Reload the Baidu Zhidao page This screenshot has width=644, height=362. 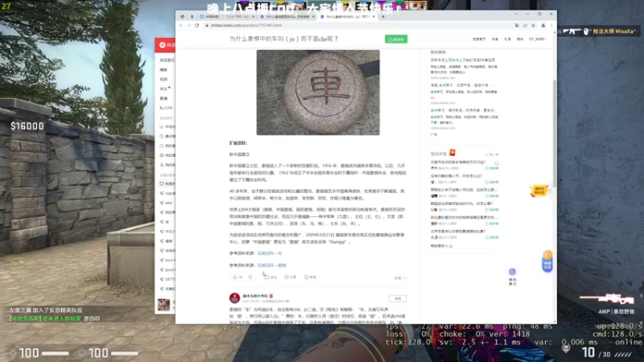[197, 26]
